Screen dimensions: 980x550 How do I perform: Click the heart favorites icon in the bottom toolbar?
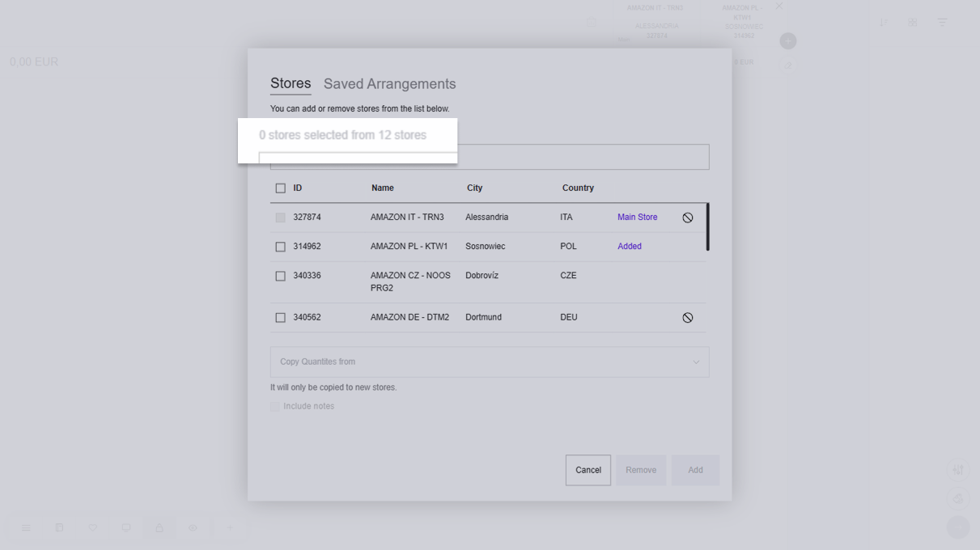[93, 528]
